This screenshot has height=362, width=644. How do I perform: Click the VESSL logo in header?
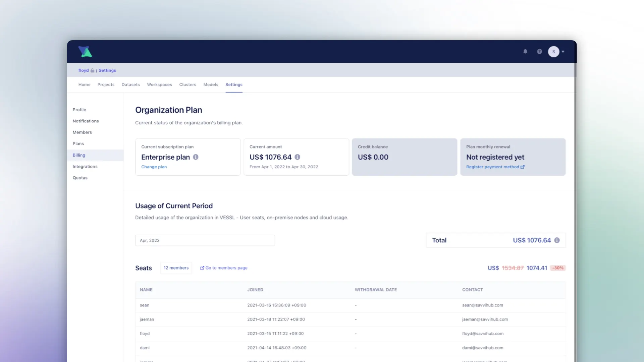(x=85, y=52)
